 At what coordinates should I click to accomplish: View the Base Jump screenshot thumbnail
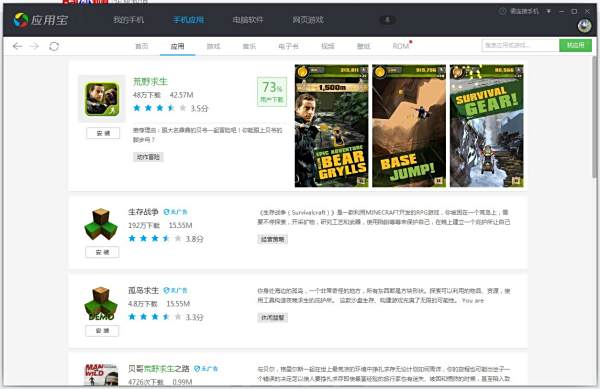(409, 126)
